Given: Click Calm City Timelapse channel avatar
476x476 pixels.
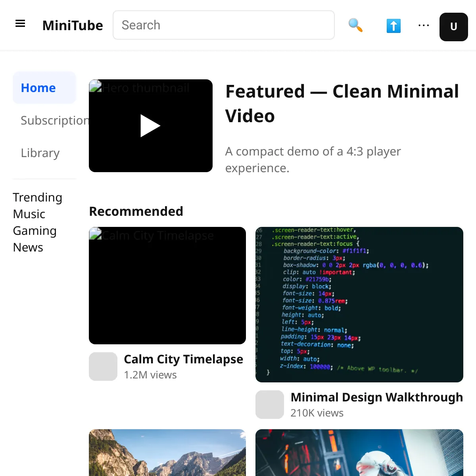Looking at the screenshot, I should point(103,367).
